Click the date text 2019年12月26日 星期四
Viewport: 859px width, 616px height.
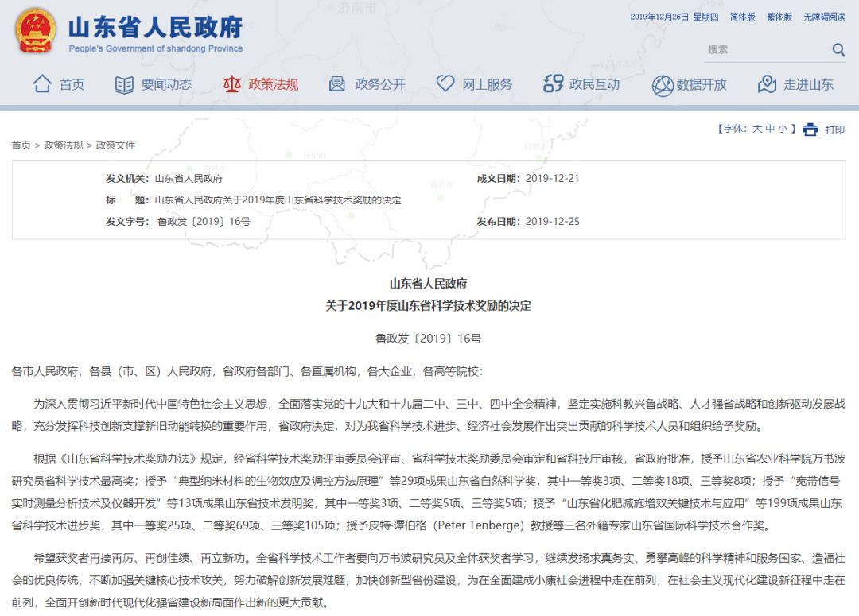tap(674, 17)
